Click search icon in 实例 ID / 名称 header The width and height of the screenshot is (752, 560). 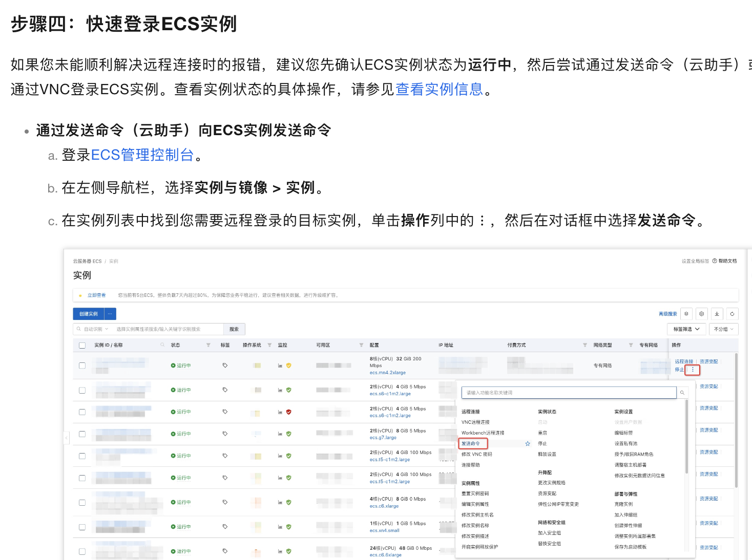click(x=162, y=345)
